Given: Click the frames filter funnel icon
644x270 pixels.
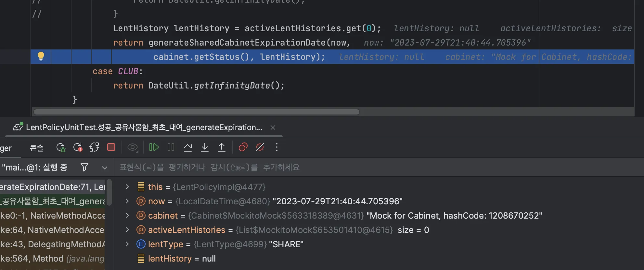Looking at the screenshot, I should [x=84, y=168].
